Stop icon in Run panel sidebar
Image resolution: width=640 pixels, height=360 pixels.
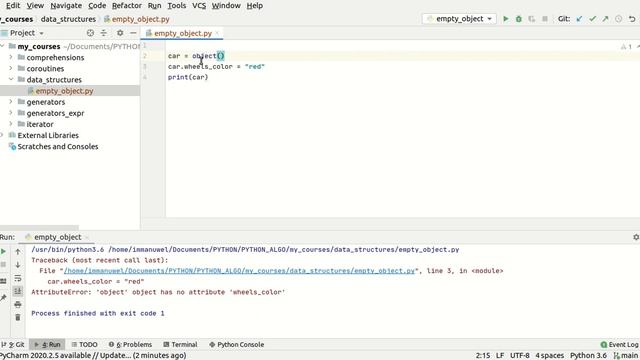pos(3,265)
